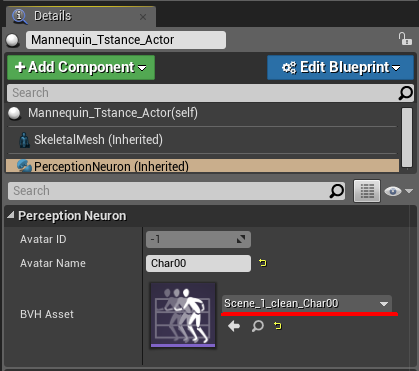
Task: Open the Add Component dropdown
Action: point(81,68)
